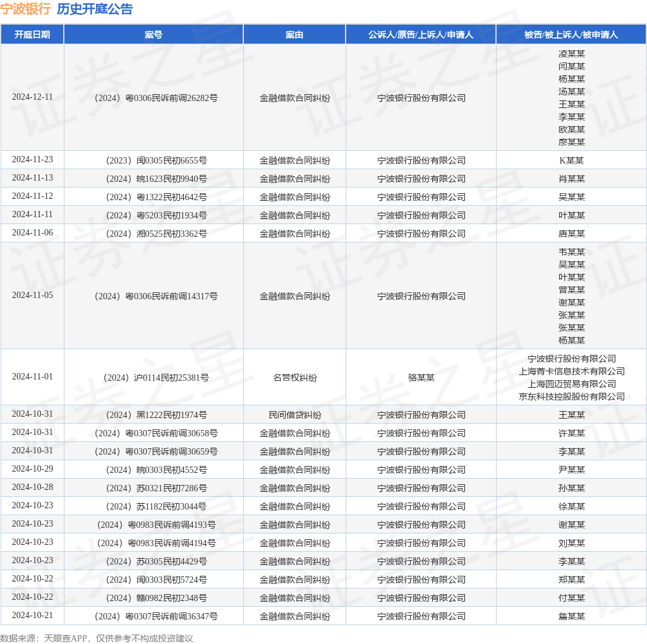The height and width of the screenshot is (644, 647).
Task: Select case number 粤5203民初1934号
Action: [157, 216]
